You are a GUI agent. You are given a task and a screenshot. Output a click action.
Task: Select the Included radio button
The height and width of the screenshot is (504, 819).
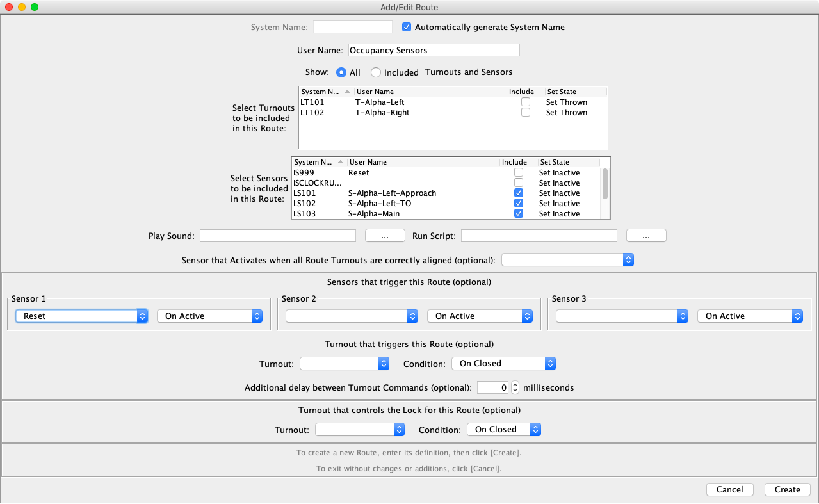[x=376, y=72]
